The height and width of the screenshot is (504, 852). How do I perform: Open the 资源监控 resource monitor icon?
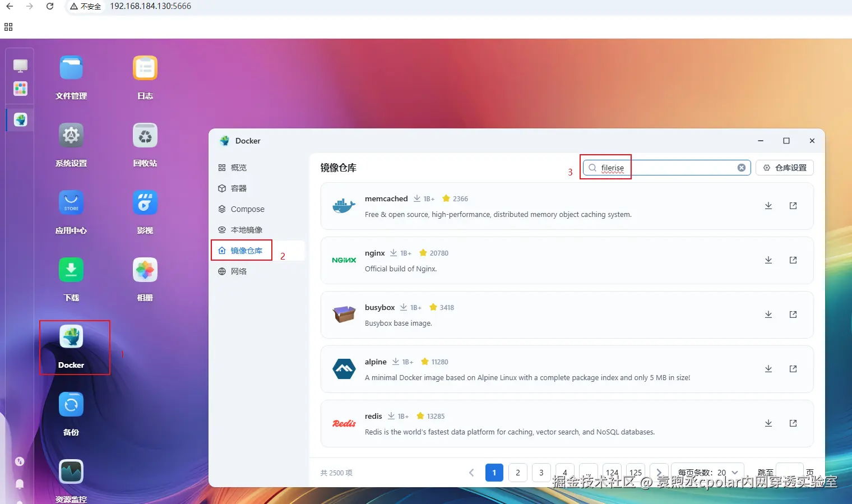[x=71, y=472]
